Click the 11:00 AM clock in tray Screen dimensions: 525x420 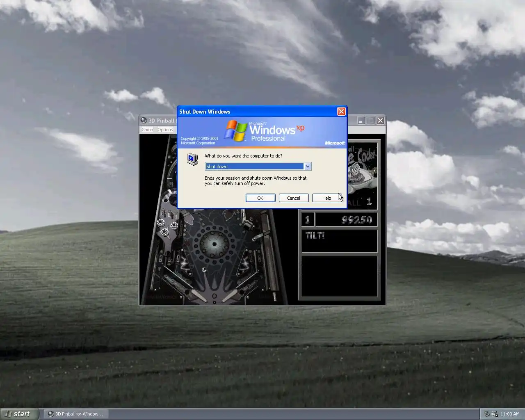pos(510,414)
